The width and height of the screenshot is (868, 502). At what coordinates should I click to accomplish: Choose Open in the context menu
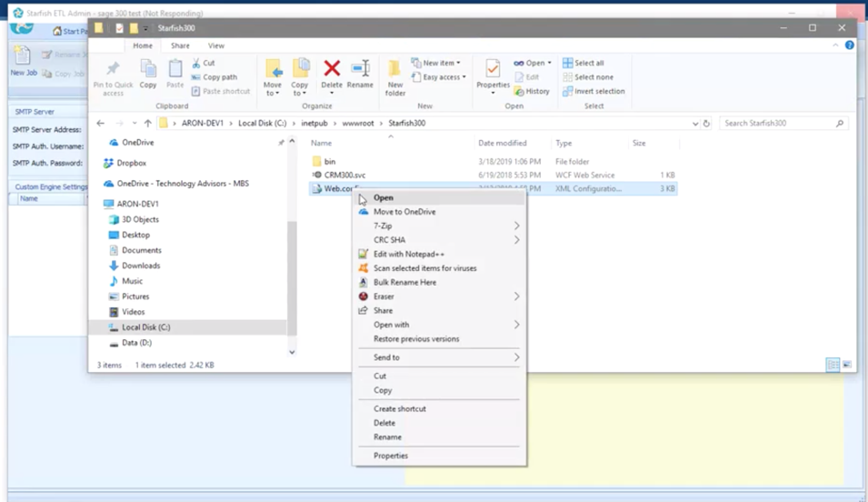point(439,198)
